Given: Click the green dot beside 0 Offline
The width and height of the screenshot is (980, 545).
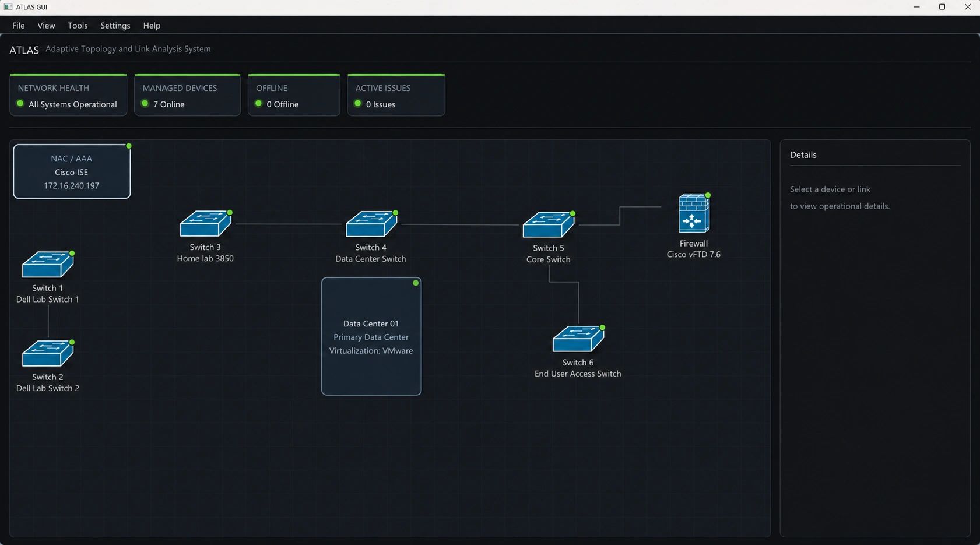Looking at the screenshot, I should (x=259, y=103).
